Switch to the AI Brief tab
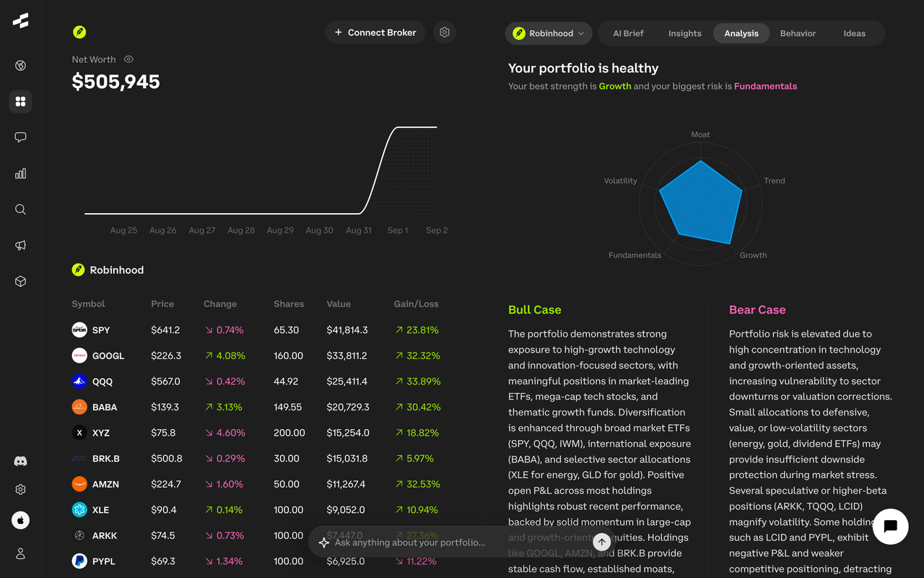The width and height of the screenshot is (924, 578). 628,33
